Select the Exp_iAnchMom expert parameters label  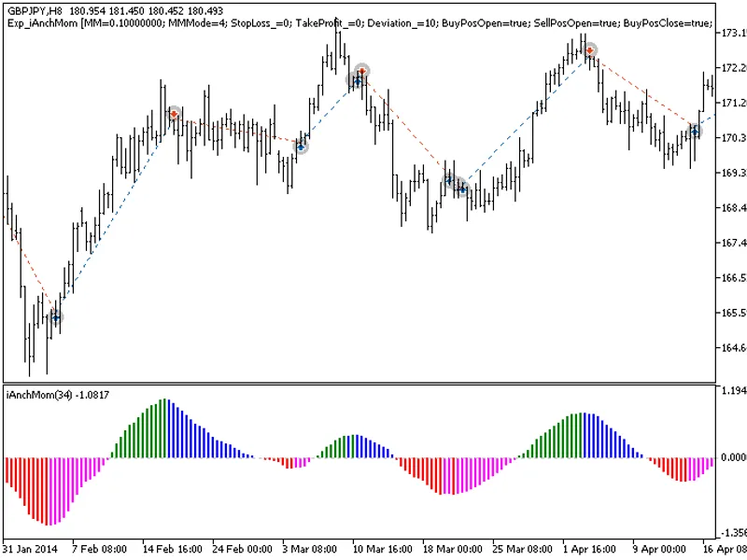tap(359, 22)
